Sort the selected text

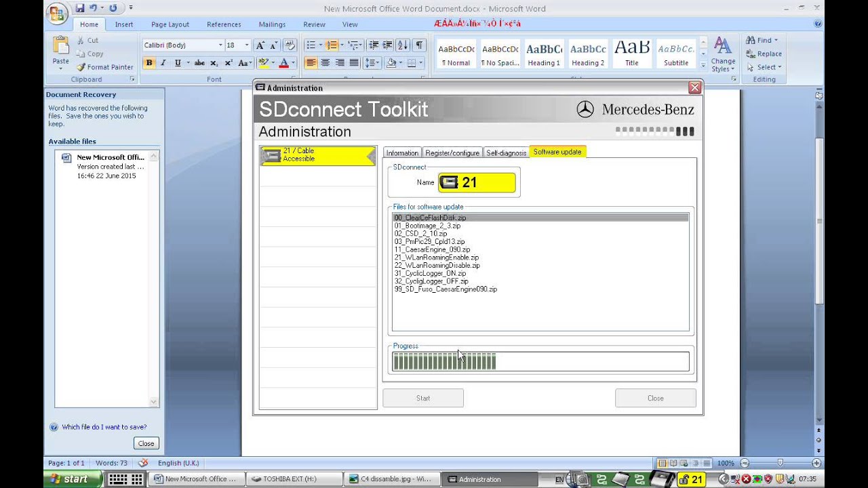(x=403, y=45)
